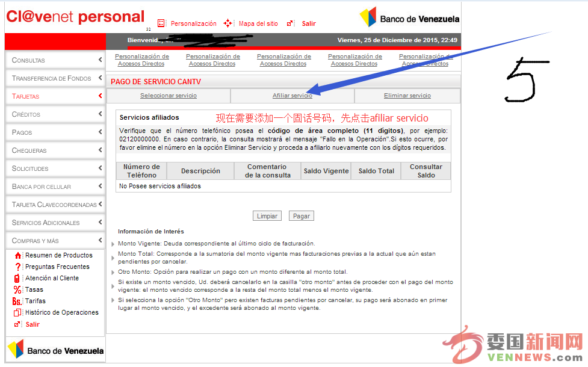Click the "Información de Interés" heading

click(x=150, y=231)
